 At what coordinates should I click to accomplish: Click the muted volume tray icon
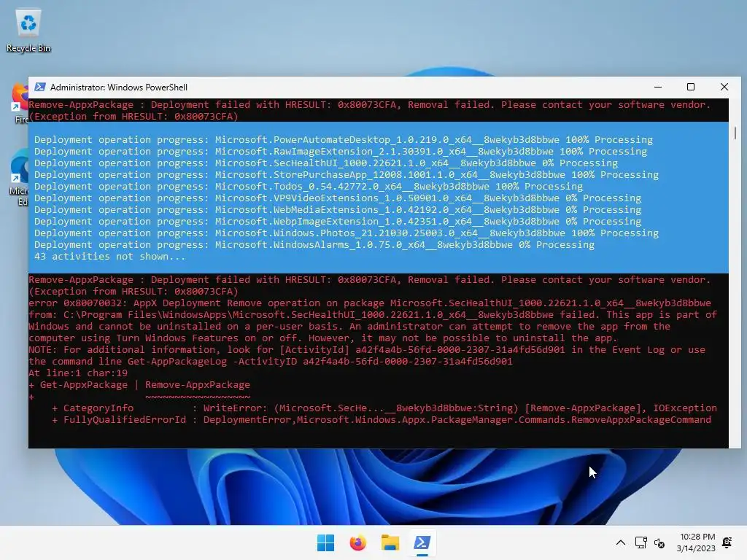tap(659, 542)
